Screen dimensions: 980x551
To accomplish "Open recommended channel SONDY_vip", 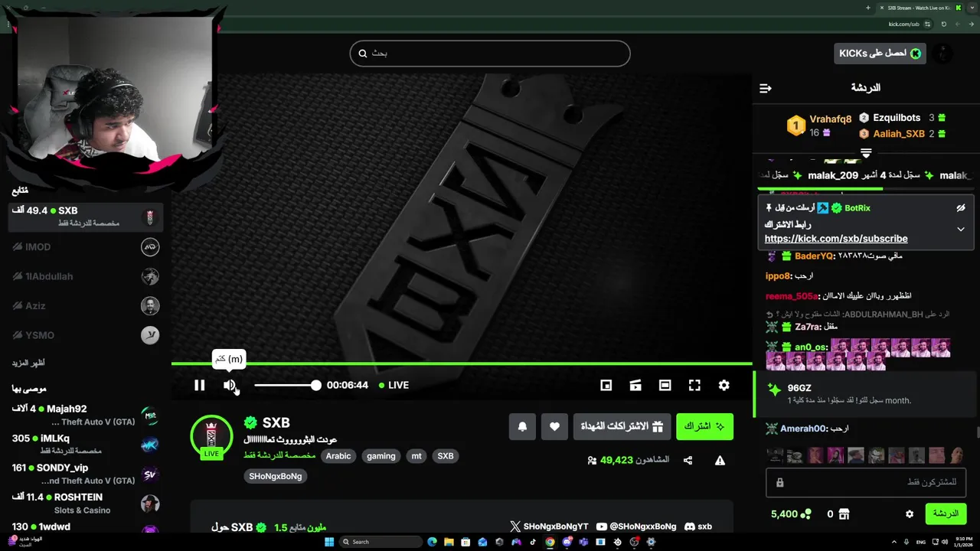I will coord(86,474).
